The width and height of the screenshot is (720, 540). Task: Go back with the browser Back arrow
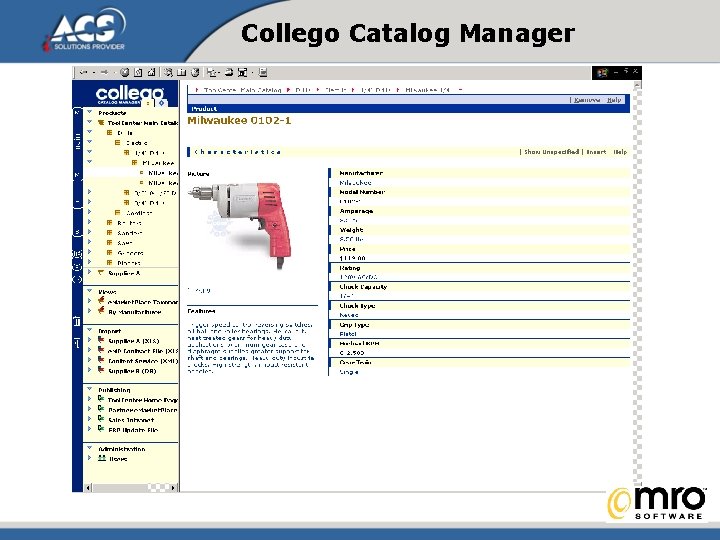click(83, 72)
